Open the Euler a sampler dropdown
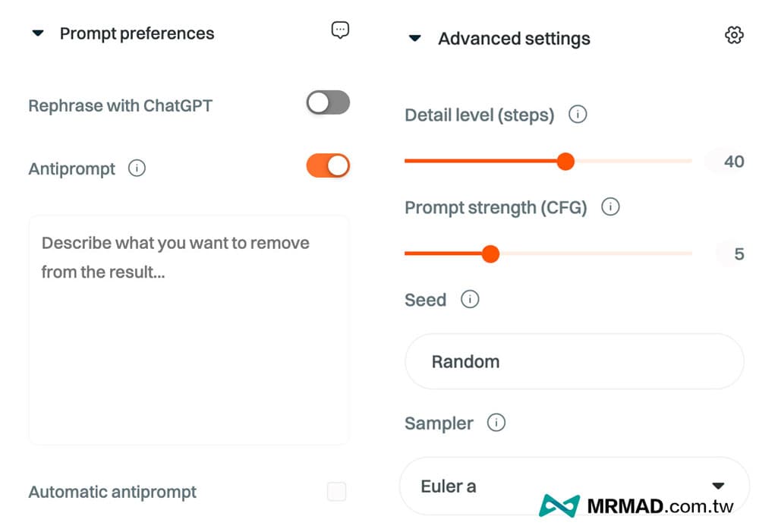The height and width of the screenshot is (532, 759). click(574, 486)
